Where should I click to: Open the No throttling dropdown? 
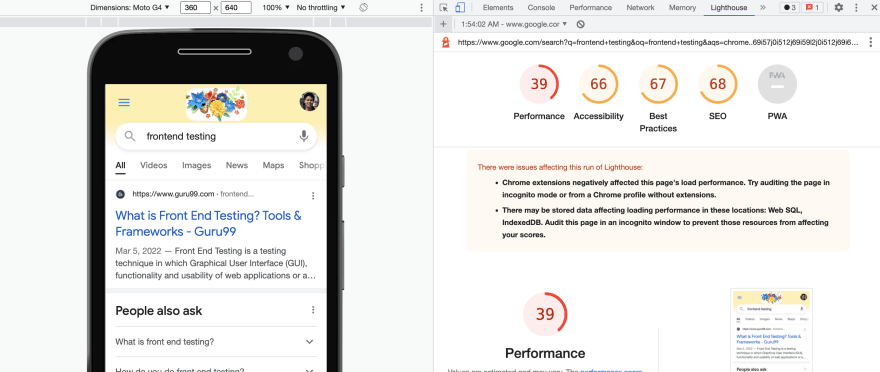[x=321, y=8]
